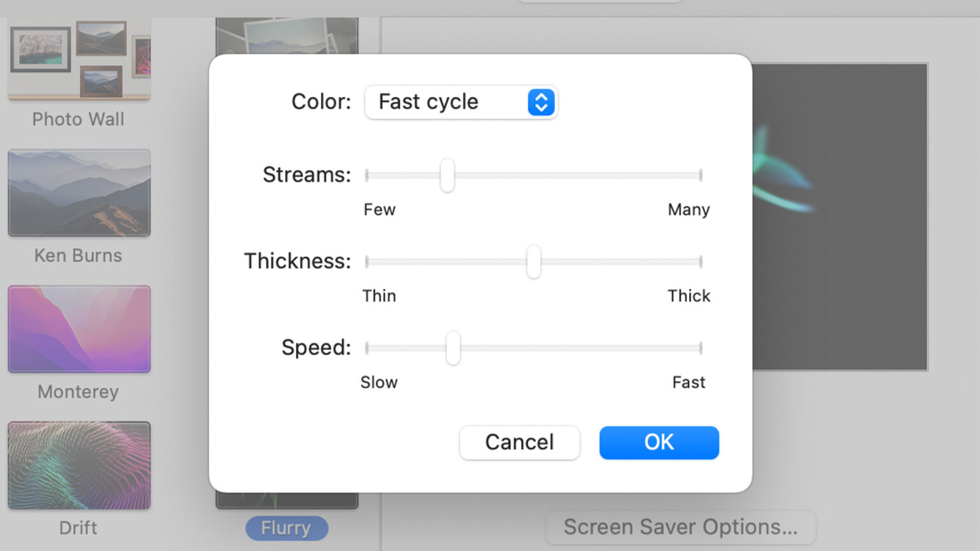Screen dimensions: 980x551
Task: Choose the Monterey screen saver thumbnail
Action: click(x=79, y=329)
